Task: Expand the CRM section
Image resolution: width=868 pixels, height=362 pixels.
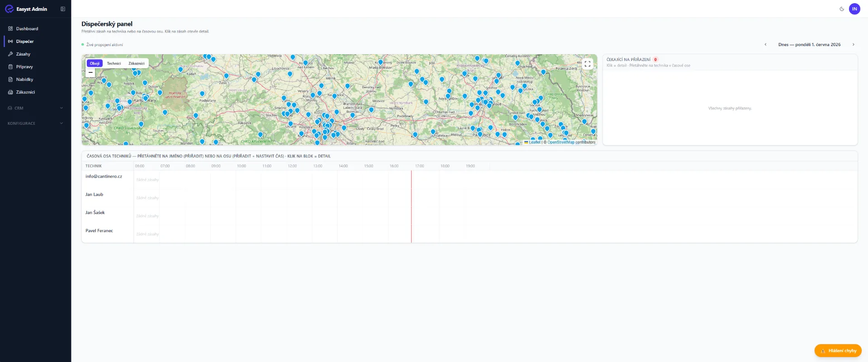Action: (x=36, y=108)
